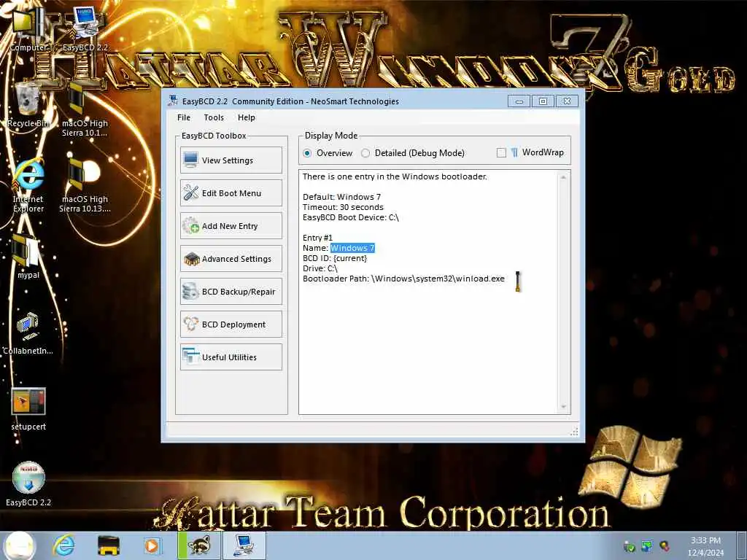Click the Default: Windows 7 line
747x560 pixels.
(341, 197)
